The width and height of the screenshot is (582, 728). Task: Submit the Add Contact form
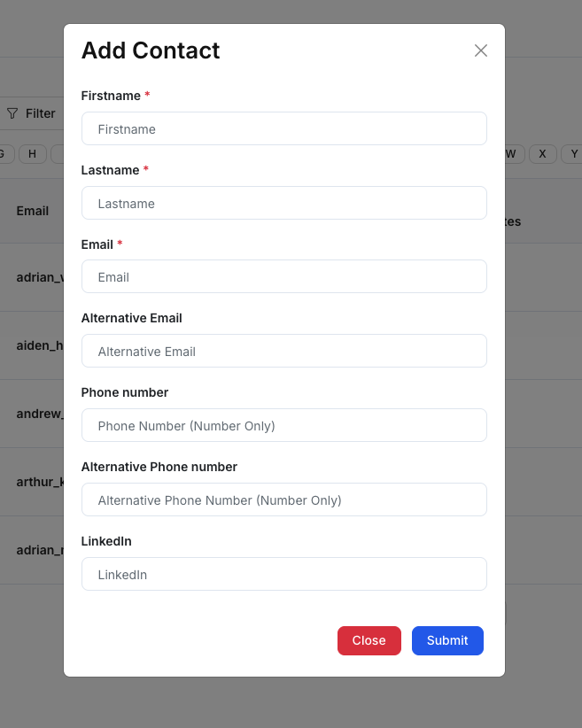point(447,640)
